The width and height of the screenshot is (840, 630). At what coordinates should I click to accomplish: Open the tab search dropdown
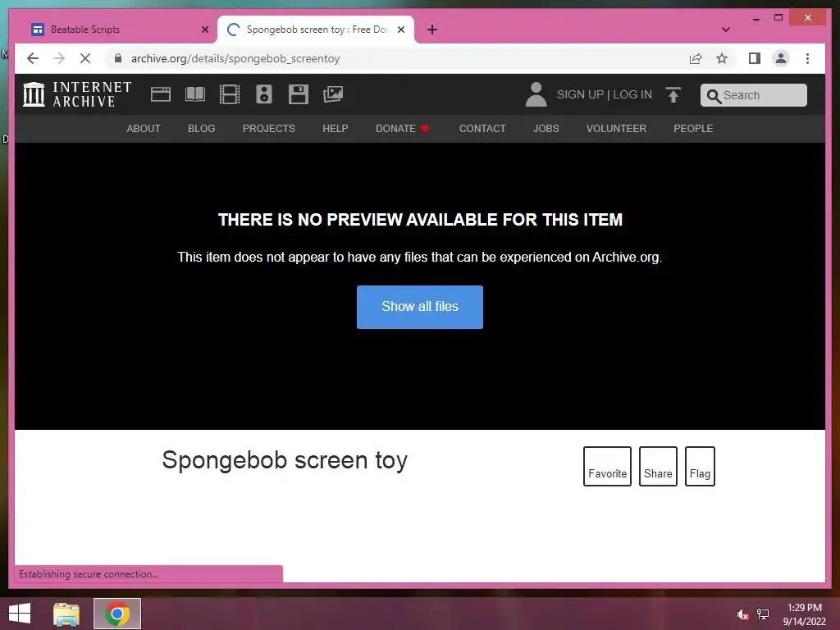(726, 30)
